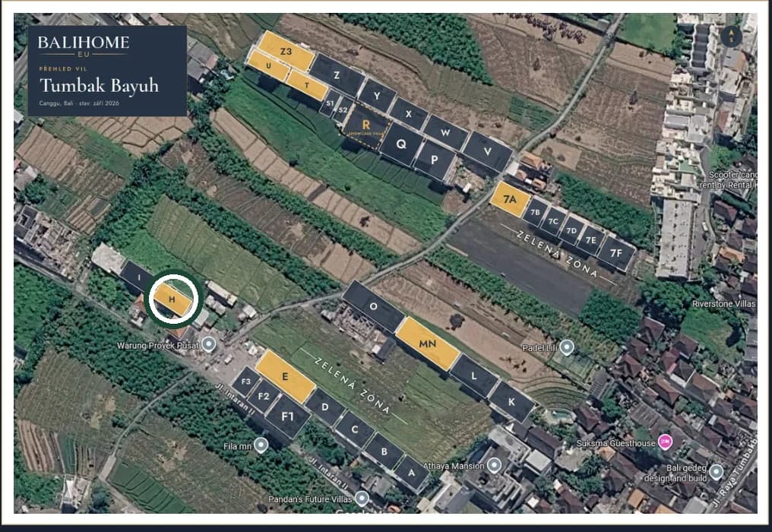
Task: Click plot Y on the map
Action: (377, 96)
